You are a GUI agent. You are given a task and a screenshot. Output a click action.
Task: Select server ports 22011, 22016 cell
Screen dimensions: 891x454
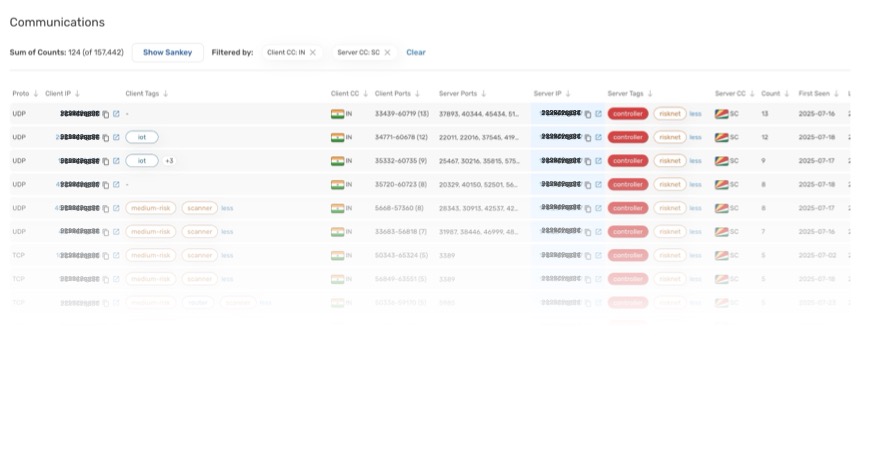(x=478, y=138)
